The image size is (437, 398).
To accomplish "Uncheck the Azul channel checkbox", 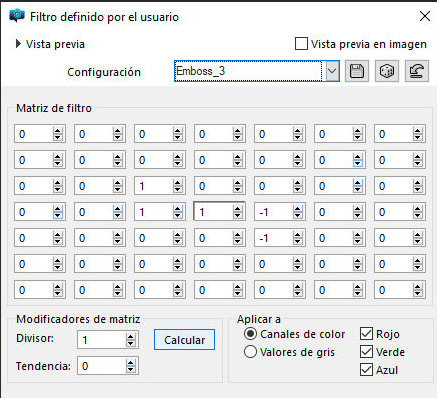I will click(366, 370).
